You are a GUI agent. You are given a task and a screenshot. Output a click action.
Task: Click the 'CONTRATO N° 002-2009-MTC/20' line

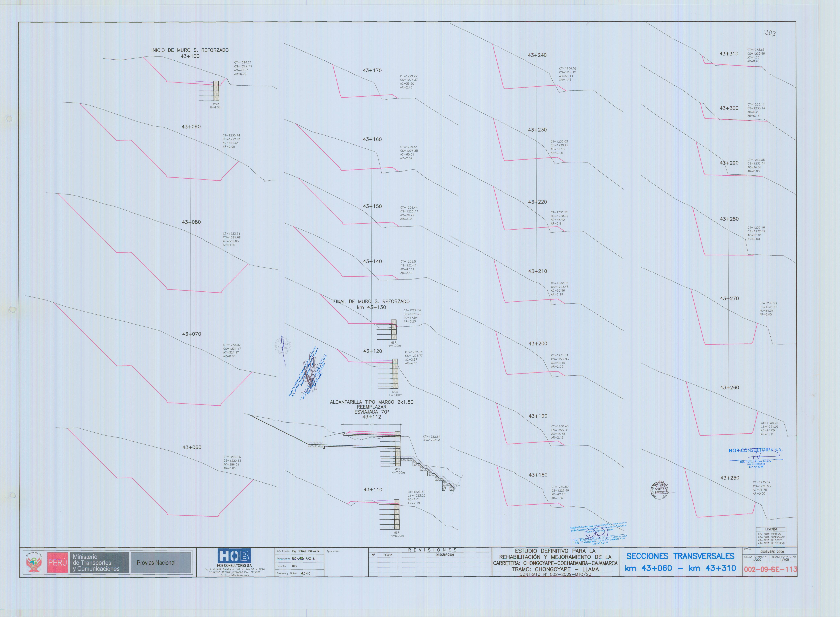(555, 574)
